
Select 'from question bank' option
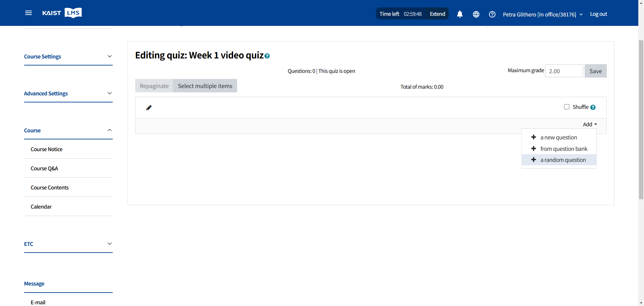point(563,149)
